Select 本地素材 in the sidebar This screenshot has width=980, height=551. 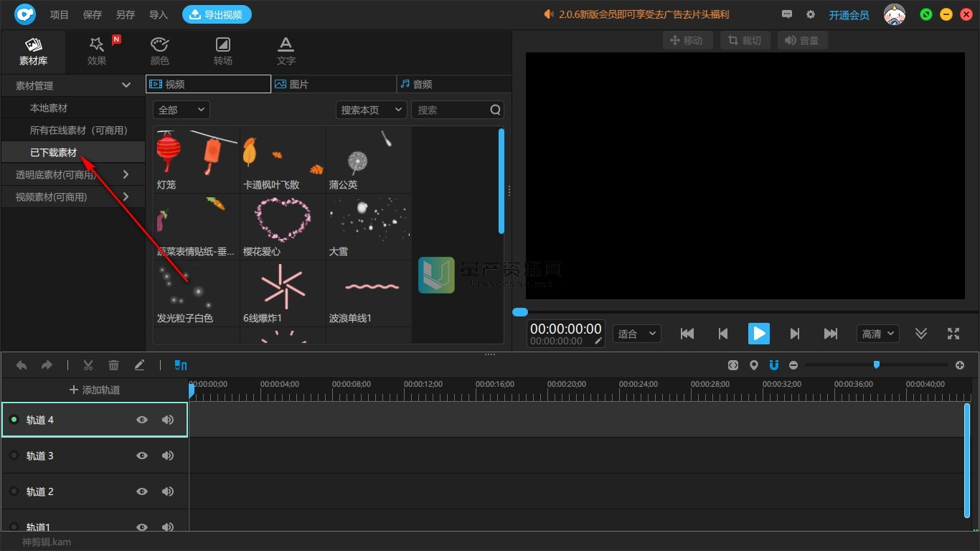48,108
